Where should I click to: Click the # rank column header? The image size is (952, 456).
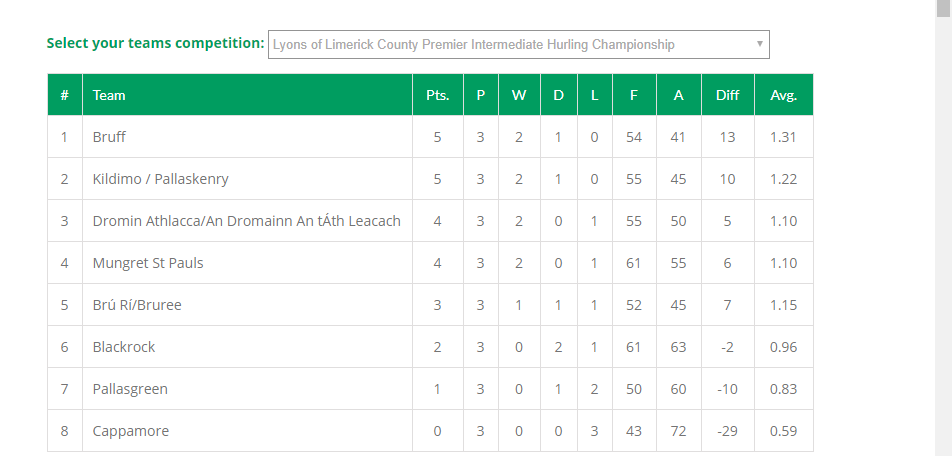click(64, 96)
